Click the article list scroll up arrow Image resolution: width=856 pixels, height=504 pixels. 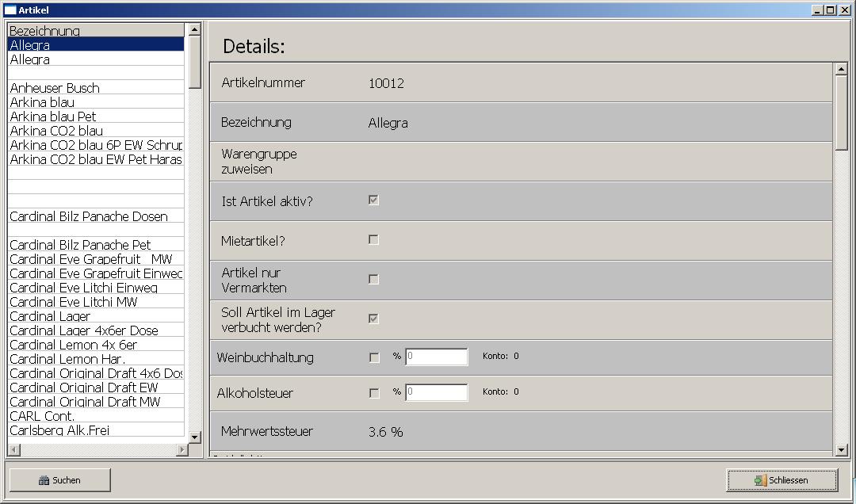click(194, 29)
